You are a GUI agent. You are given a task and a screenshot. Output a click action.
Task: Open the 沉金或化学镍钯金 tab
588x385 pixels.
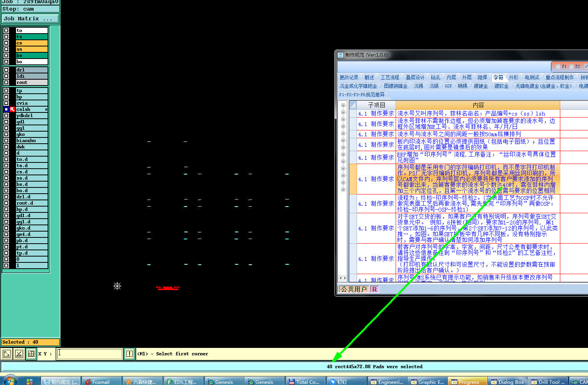358,86
